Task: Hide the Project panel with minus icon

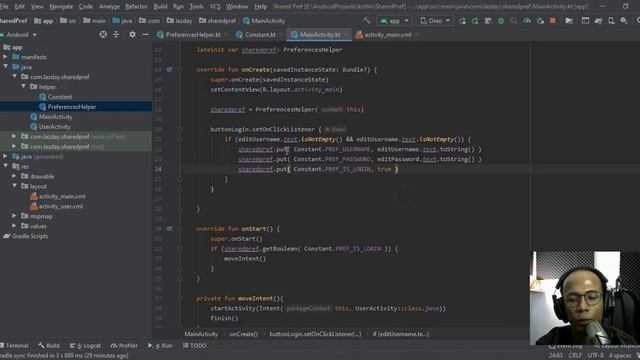Action: [145, 35]
